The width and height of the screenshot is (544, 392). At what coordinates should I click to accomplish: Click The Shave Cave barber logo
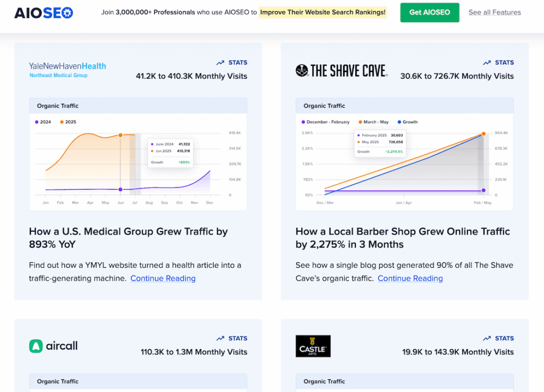(x=341, y=70)
